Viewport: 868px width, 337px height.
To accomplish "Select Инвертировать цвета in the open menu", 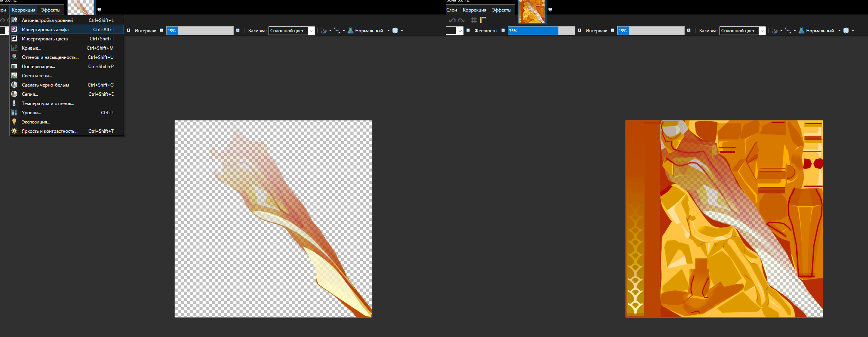I will [67, 39].
